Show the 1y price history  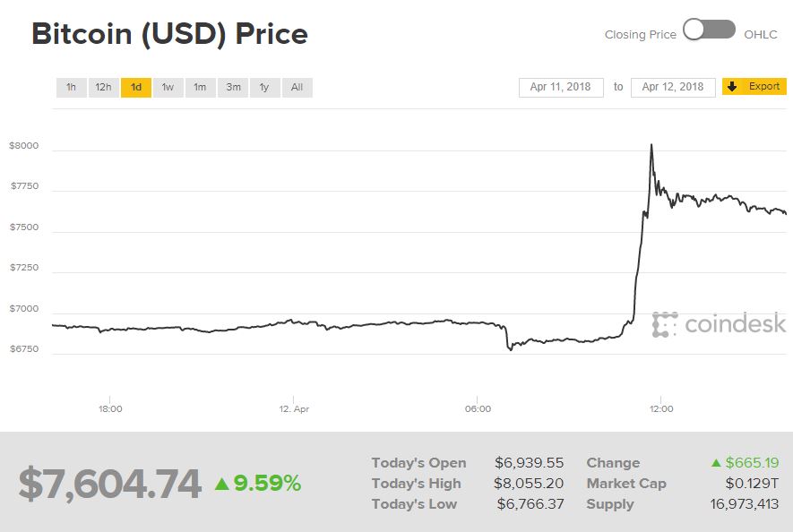pos(264,87)
